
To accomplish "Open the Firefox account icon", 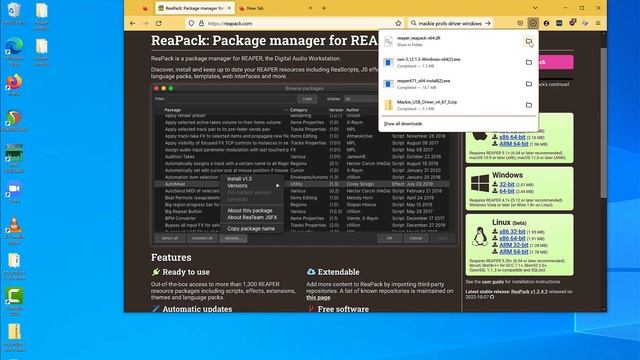I will point(546,24).
